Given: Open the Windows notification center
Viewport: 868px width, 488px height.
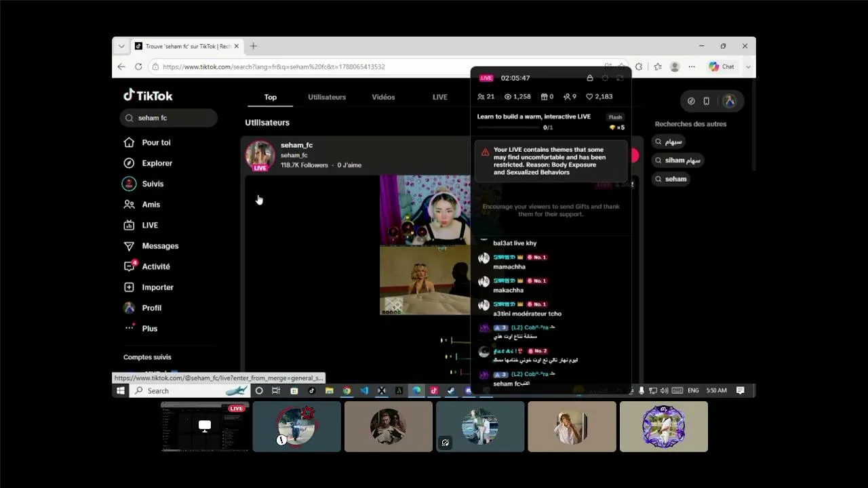Looking at the screenshot, I should (x=741, y=390).
